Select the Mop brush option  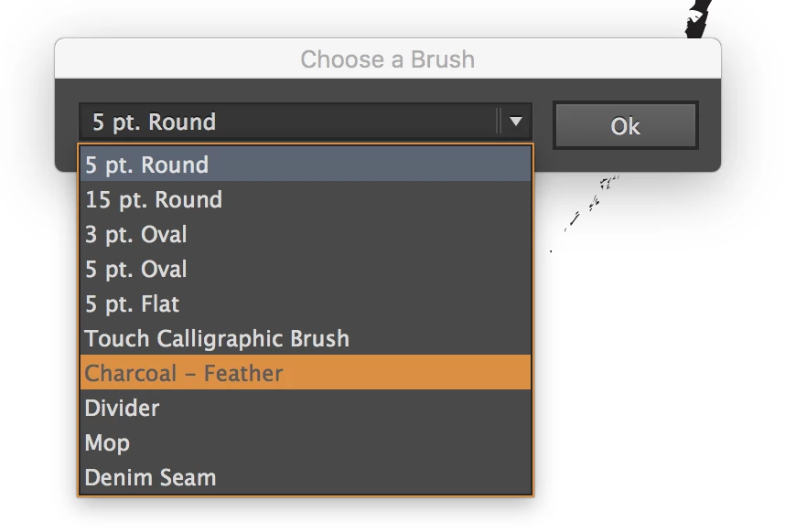click(304, 442)
